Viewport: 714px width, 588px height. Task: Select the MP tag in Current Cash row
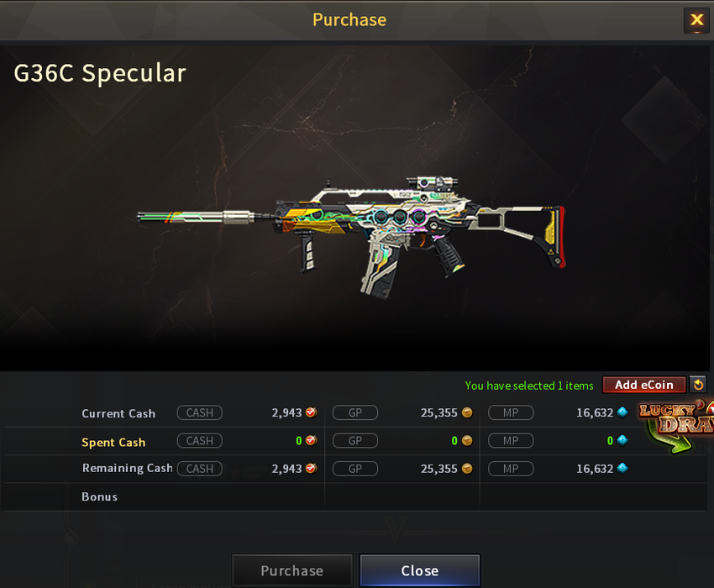[511, 412]
